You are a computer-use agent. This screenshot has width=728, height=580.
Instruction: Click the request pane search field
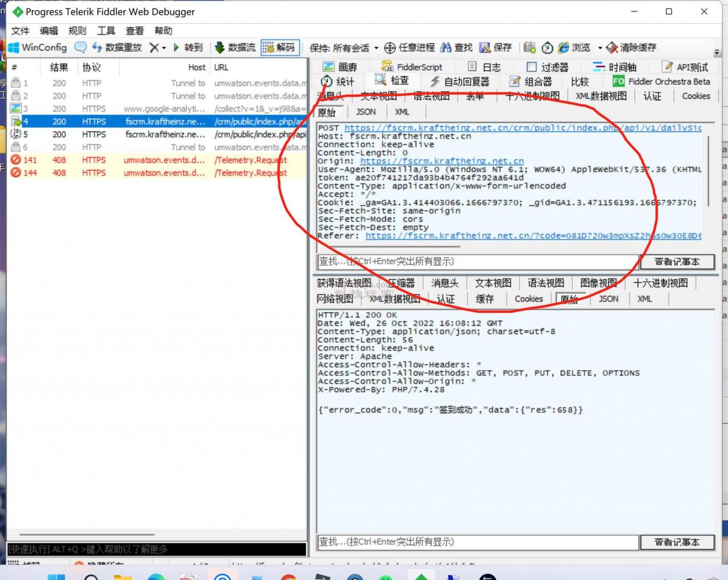click(477, 262)
